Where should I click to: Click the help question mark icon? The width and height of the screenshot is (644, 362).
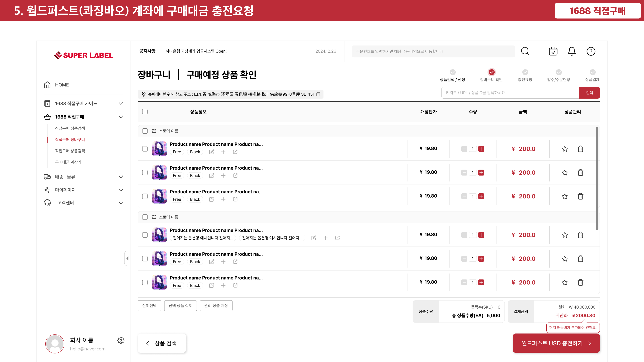click(591, 51)
